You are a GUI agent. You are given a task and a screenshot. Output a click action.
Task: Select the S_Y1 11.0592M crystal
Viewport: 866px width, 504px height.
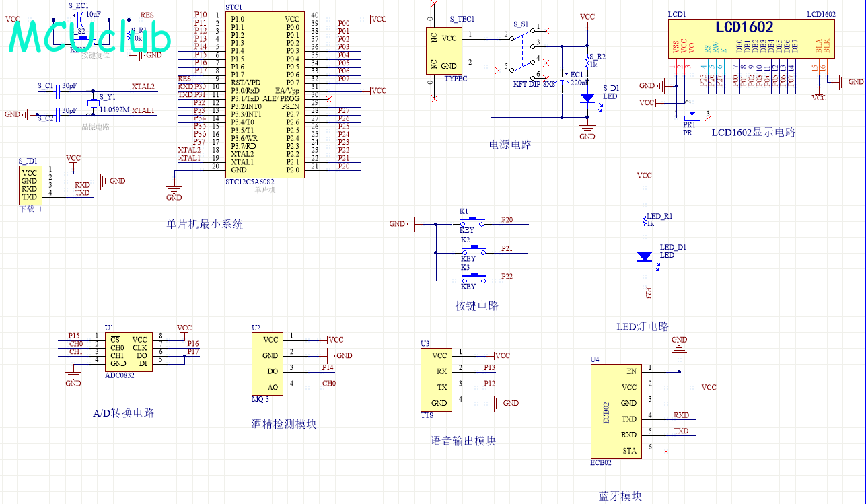[x=93, y=103]
